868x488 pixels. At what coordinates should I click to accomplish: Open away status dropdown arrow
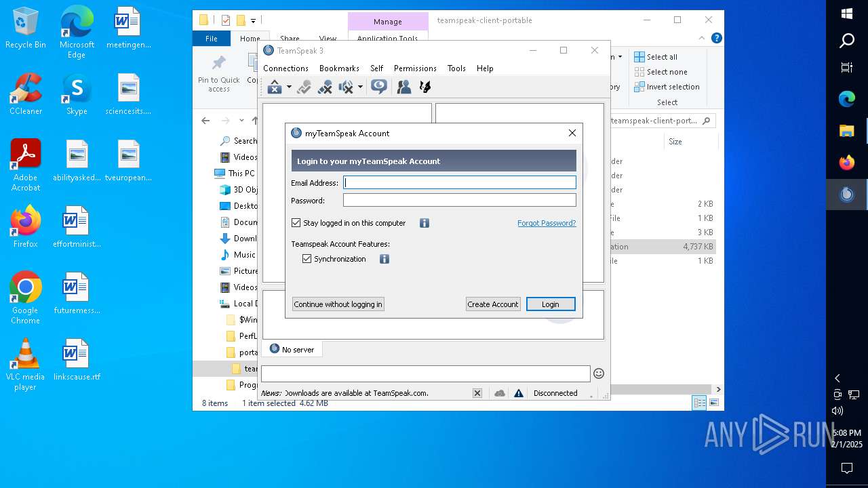pos(289,87)
